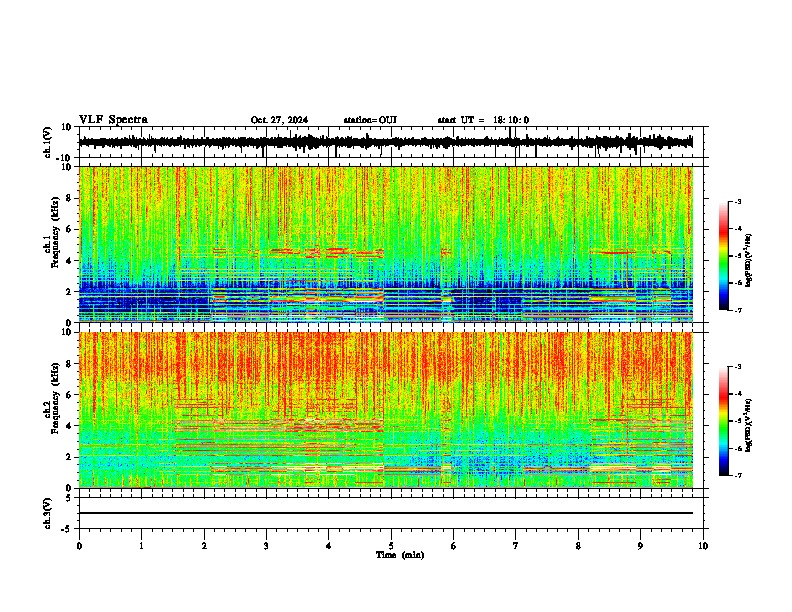Click the "10" tick at time axis end
This screenshot has height=612, width=792.
[703, 546]
